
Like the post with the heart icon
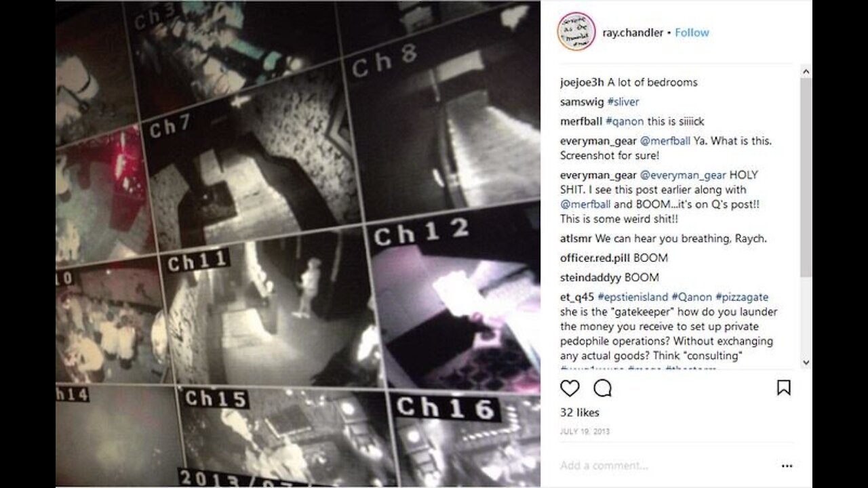[570, 388]
